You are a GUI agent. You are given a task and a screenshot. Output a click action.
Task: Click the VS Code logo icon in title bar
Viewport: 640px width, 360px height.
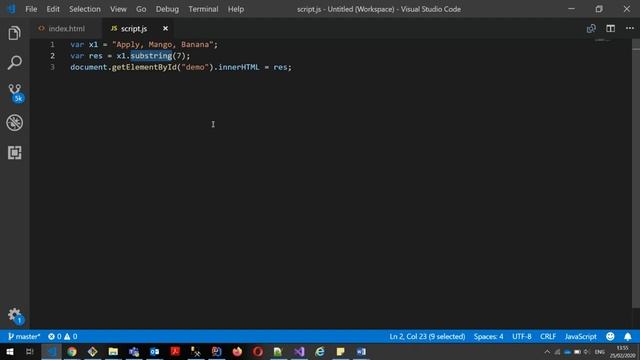11,9
